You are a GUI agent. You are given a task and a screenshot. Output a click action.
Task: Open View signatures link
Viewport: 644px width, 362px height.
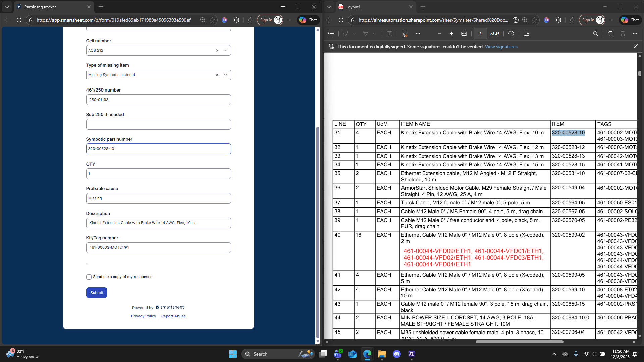501,47
